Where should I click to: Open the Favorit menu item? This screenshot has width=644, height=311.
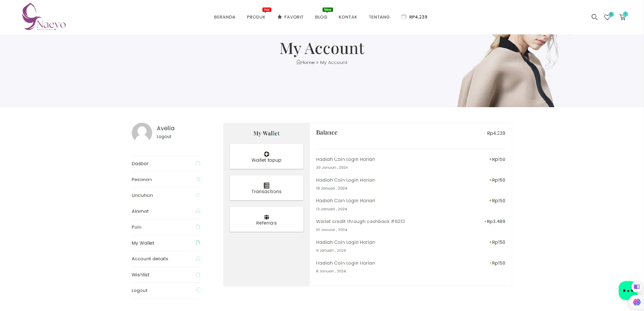pos(294,17)
